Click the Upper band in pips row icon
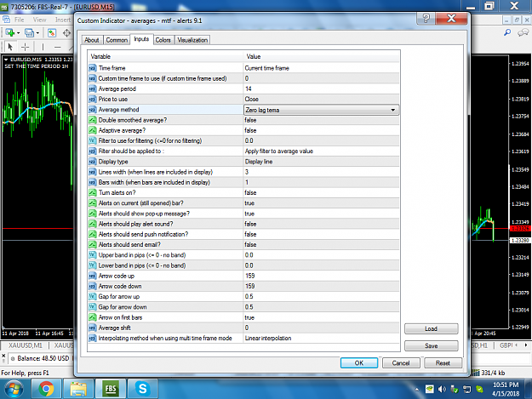 [93, 255]
